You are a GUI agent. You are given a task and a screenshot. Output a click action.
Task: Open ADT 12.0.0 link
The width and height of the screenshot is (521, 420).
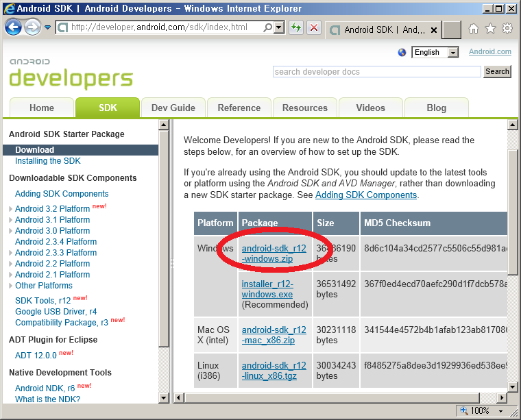36,356
